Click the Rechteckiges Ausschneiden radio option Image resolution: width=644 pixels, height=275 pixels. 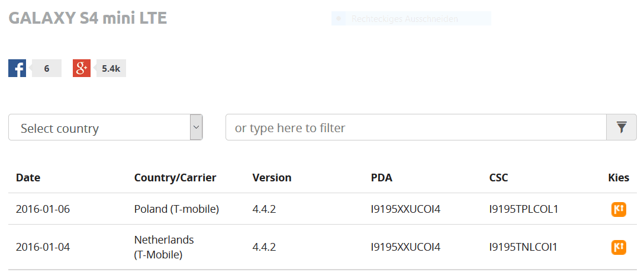(339, 18)
